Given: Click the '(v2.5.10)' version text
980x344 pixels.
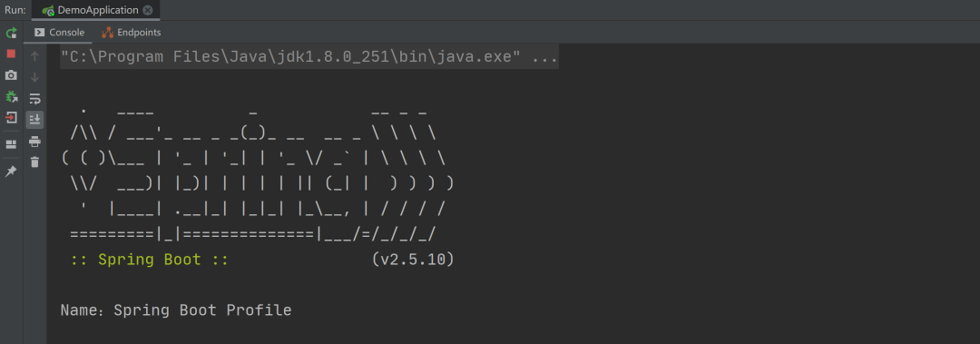Looking at the screenshot, I should pyautogui.click(x=413, y=260).
